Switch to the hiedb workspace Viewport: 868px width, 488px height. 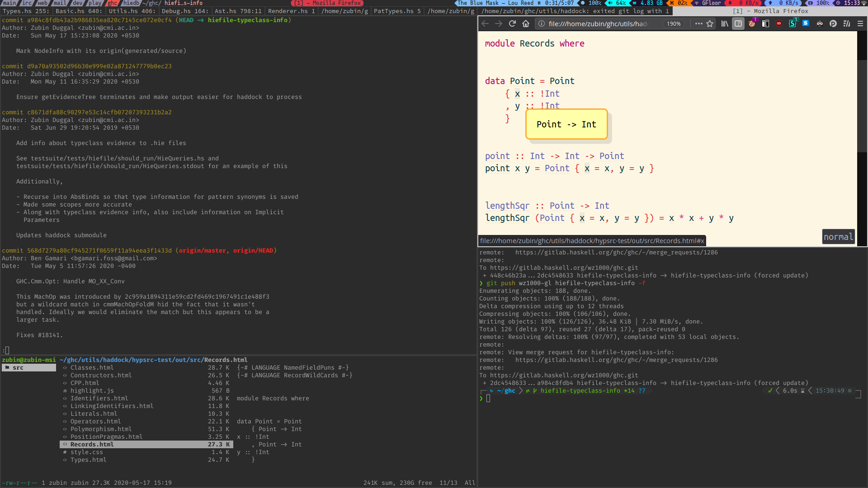[131, 3]
